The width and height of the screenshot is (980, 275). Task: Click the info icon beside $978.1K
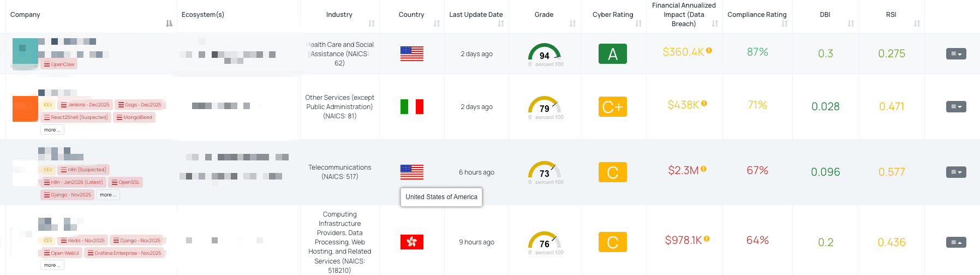pos(707,238)
